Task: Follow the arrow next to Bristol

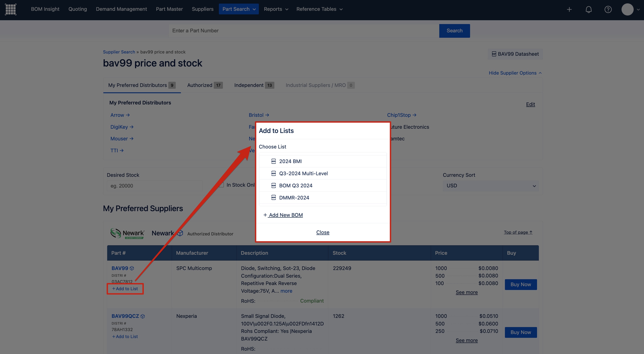Action: point(267,115)
